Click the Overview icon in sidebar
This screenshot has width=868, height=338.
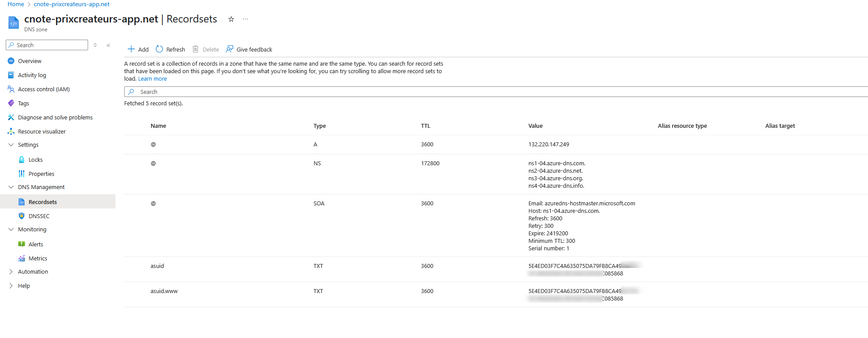tap(11, 61)
